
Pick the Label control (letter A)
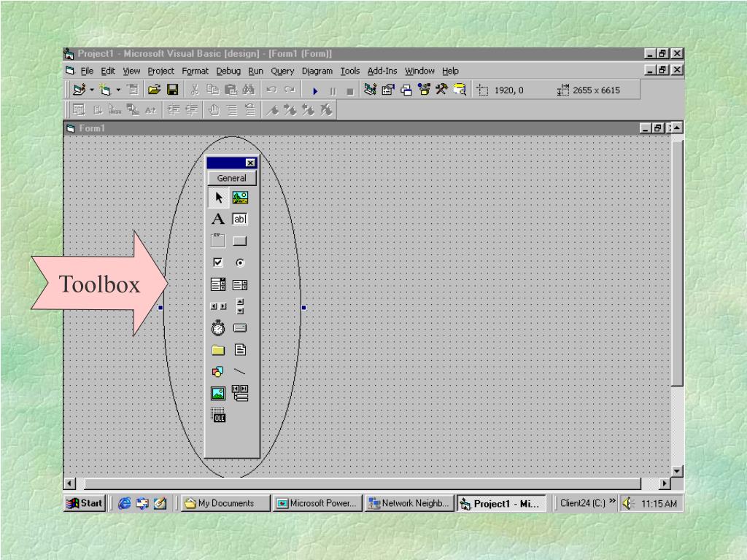click(218, 219)
